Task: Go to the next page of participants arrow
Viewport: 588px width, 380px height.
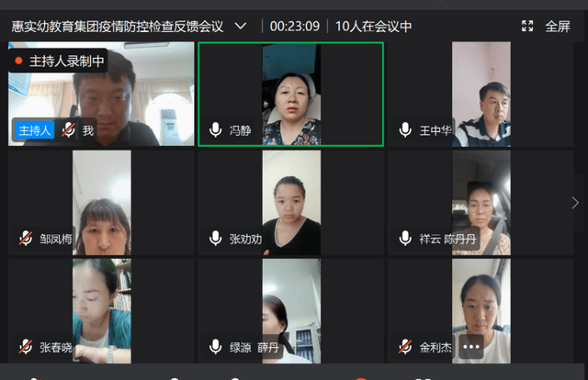Action: [x=575, y=203]
